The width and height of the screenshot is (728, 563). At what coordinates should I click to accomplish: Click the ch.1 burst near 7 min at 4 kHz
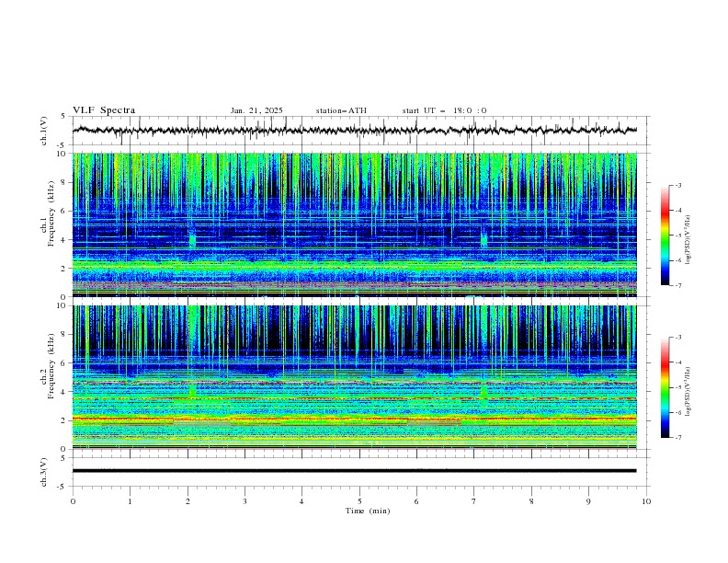[x=484, y=240]
